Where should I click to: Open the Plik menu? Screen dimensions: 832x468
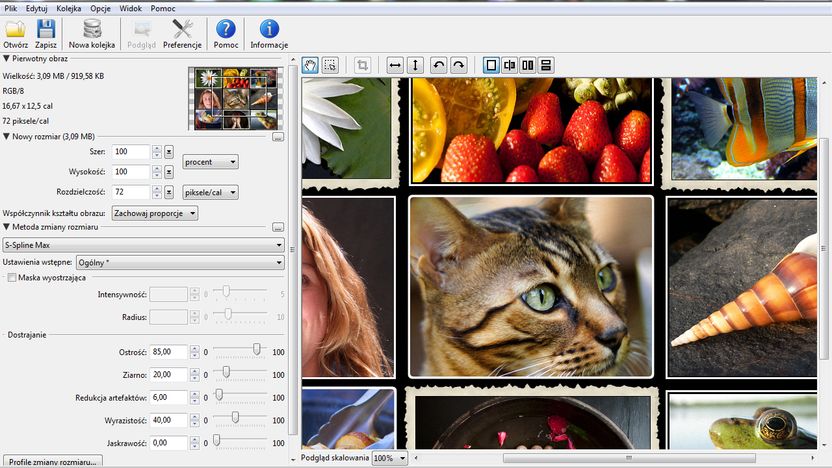coord(11,8)
